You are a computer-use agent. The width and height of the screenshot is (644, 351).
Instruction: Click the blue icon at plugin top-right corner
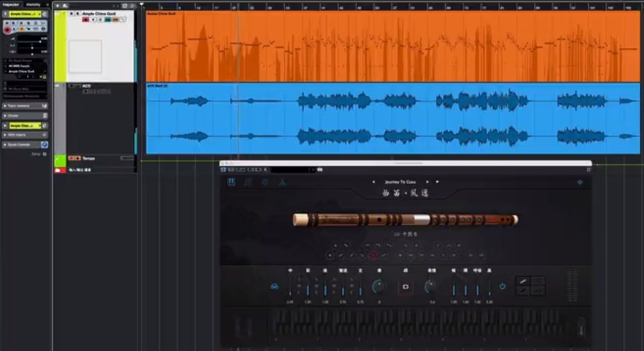tap(580, 182)
